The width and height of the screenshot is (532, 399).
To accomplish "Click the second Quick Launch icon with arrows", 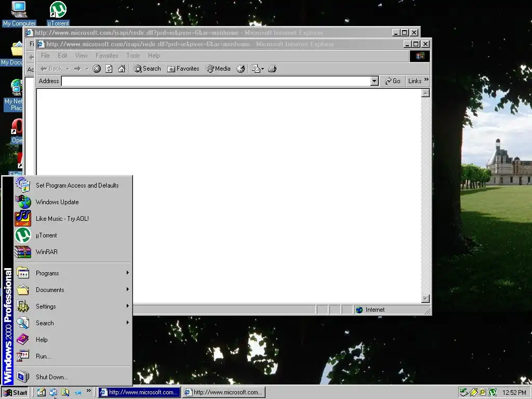I will click(54, 393).
